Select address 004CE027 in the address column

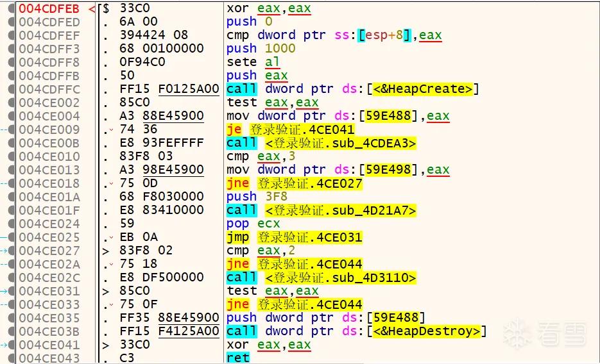point(49,251)
